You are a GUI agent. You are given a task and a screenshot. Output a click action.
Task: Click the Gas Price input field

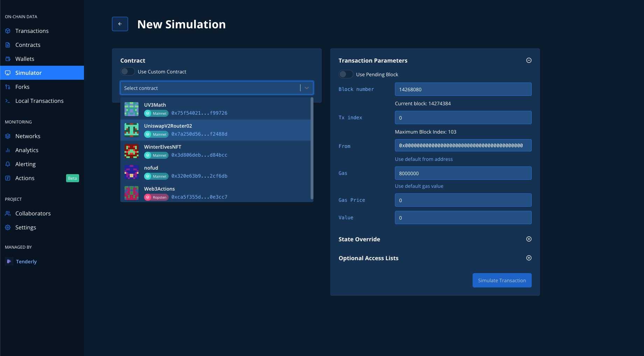point(463,200)
